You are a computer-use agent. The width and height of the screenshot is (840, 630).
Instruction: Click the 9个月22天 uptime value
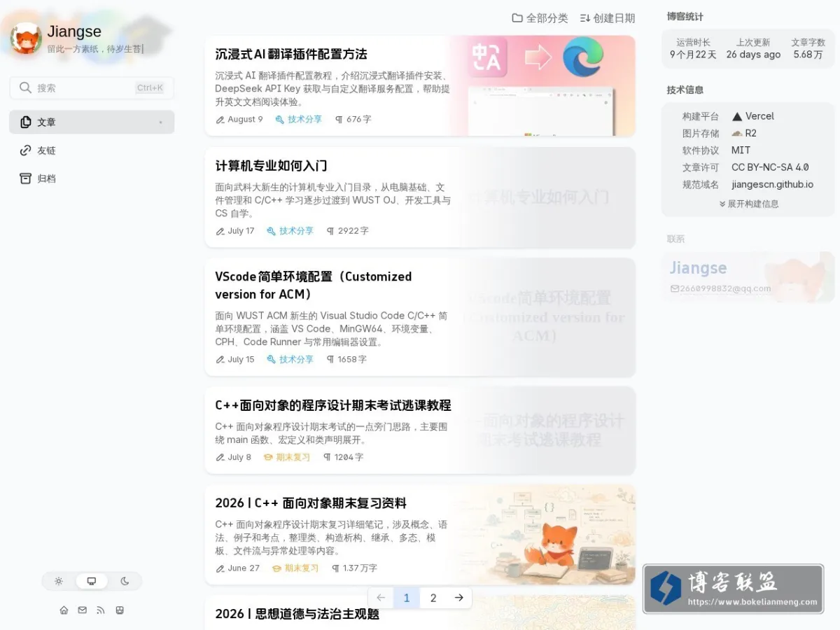(x=693, y=55)
